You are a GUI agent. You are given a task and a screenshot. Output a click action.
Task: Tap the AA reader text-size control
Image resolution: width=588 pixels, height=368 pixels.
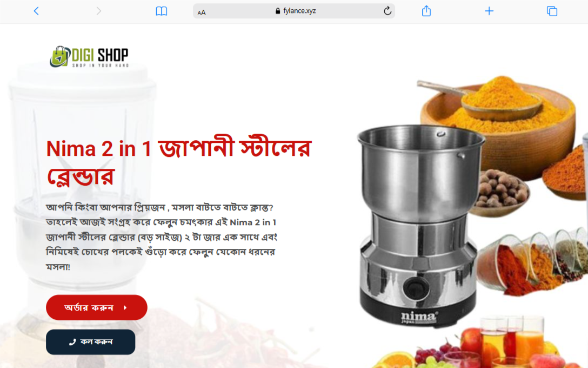(x=202, y=12)
